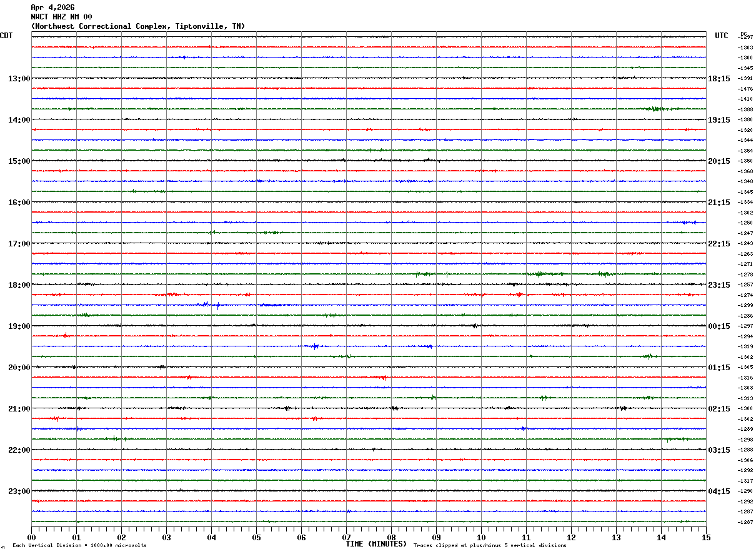Click the station code 'NWCT HHZ NM 00'
Image resolution: width=756 pixels, height=554 pixels.
point(61,17)
